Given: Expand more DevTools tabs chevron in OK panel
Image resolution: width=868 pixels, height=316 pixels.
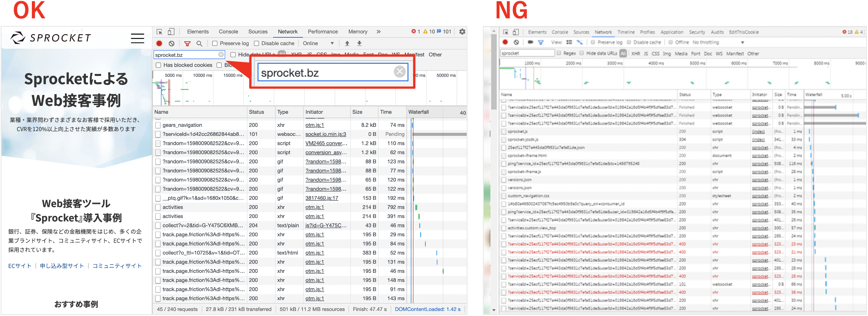Looking at the screenshot, I should click(x=378, y=32).
